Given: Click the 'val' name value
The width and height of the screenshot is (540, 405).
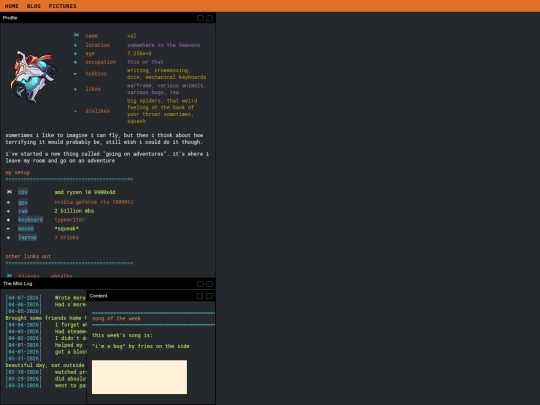Looking at the screenshot, I should pyautogui.click(x=132, y=36).
